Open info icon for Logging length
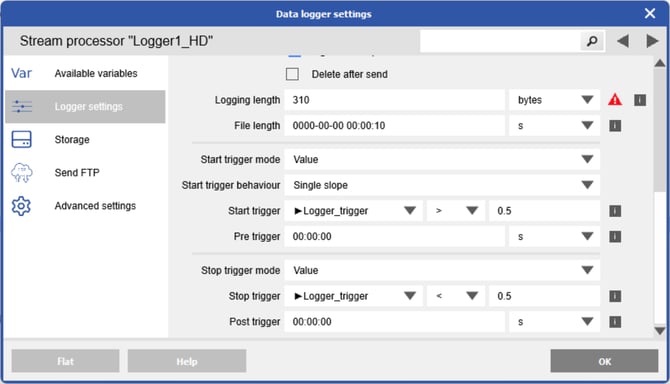 click(x=640, y=100)
